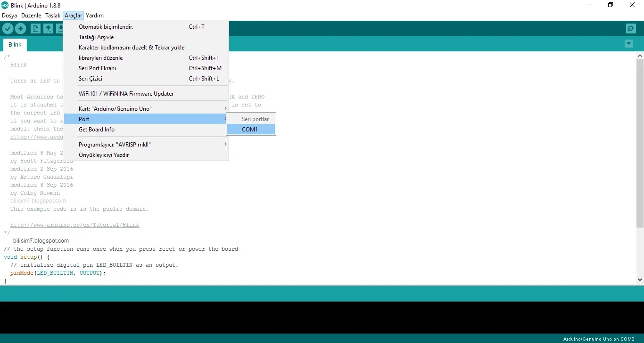Select Karakter kodlamasını düzelt & Tekrar yükle
This screenshot has width=644, height=343.
146,48
